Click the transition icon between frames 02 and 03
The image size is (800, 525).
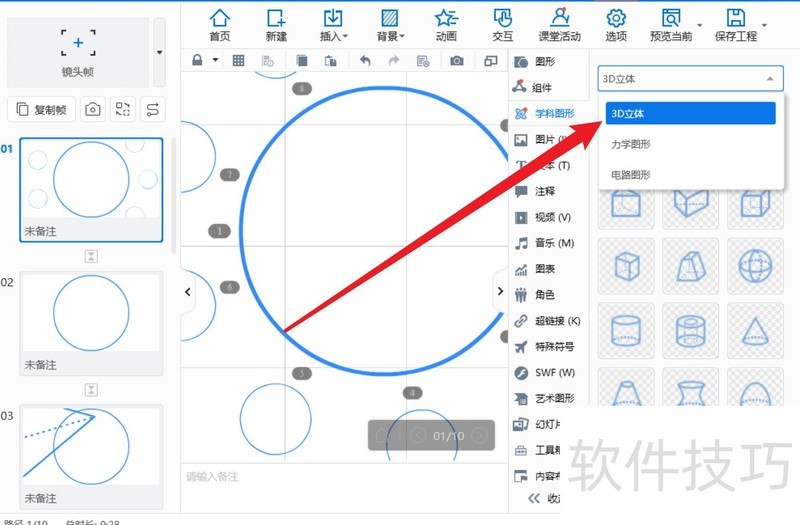pyautogui.click(x=91, y=390)
